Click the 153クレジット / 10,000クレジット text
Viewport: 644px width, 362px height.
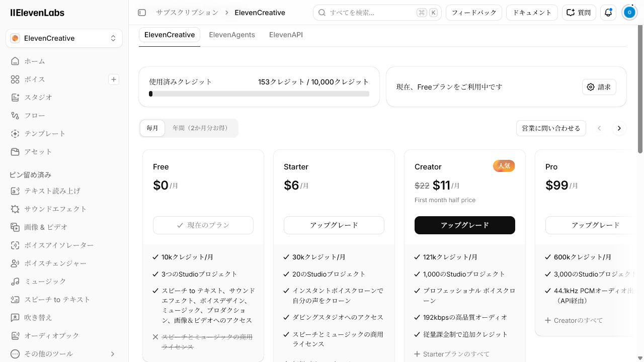point(313,81)
